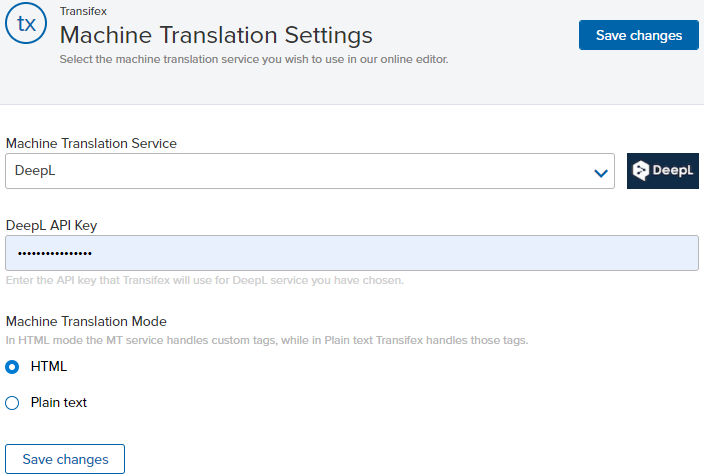Click the Machine Translation Service label
The width and height of the screenshot is (704, 476).
(x=91, y=143)
